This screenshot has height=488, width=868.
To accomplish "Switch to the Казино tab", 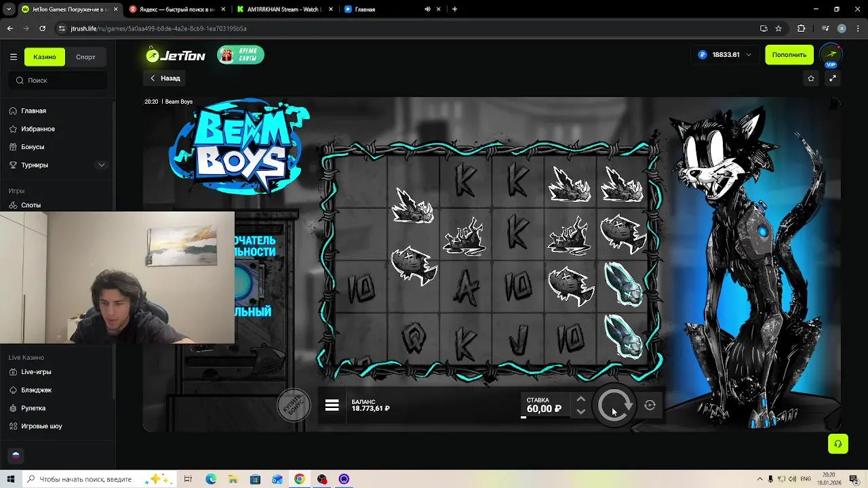I will click(x=45, y=57).
